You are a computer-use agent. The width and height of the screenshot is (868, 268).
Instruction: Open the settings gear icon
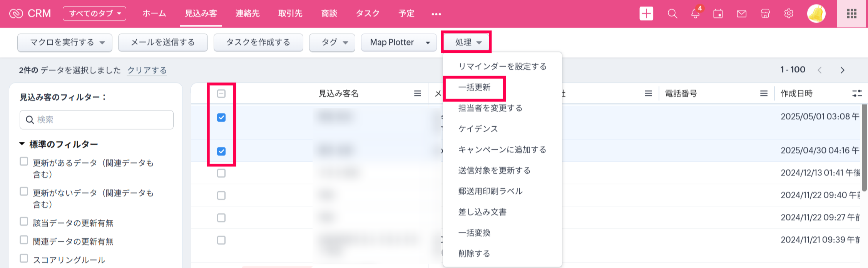click(x=788, y=14)
